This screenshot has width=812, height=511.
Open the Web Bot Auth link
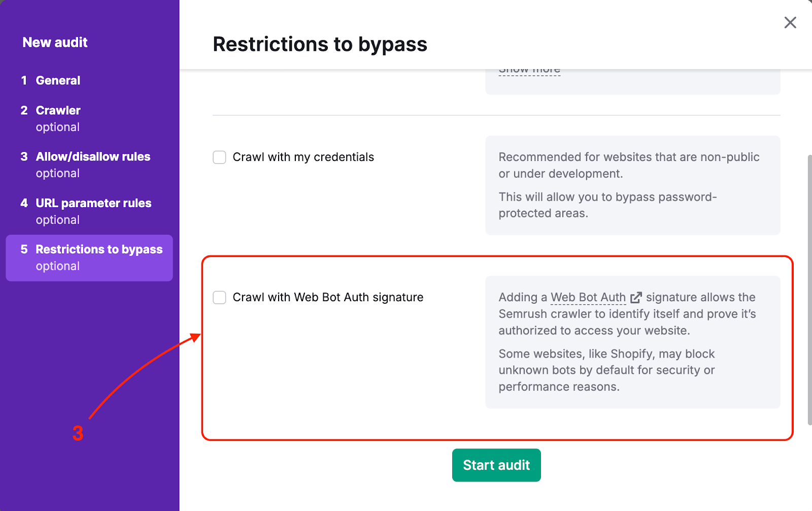pos(588,297)
